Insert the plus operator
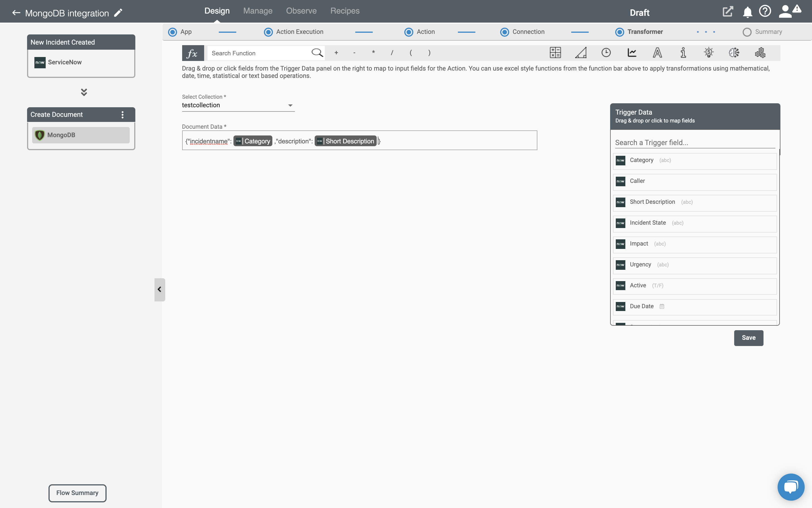Viewport: 812px width, 508px height. (x=336, y=53)
